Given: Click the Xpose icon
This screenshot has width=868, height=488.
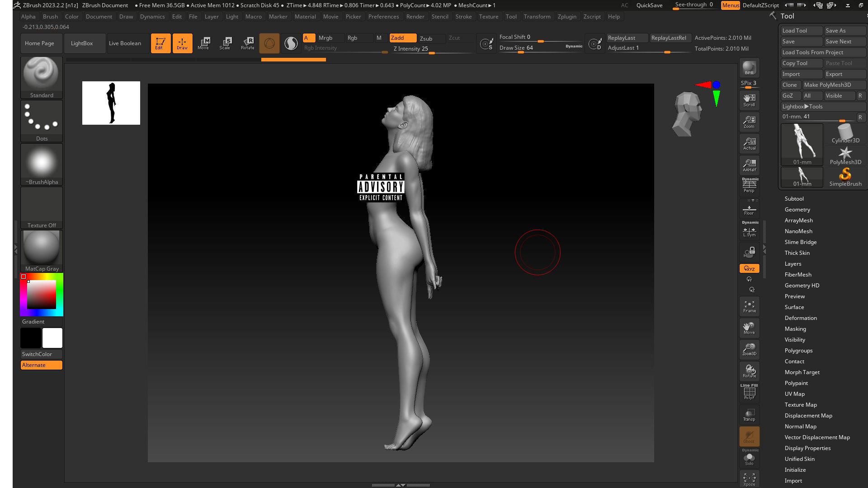Looking at the screenshot, I should [749, 479].
